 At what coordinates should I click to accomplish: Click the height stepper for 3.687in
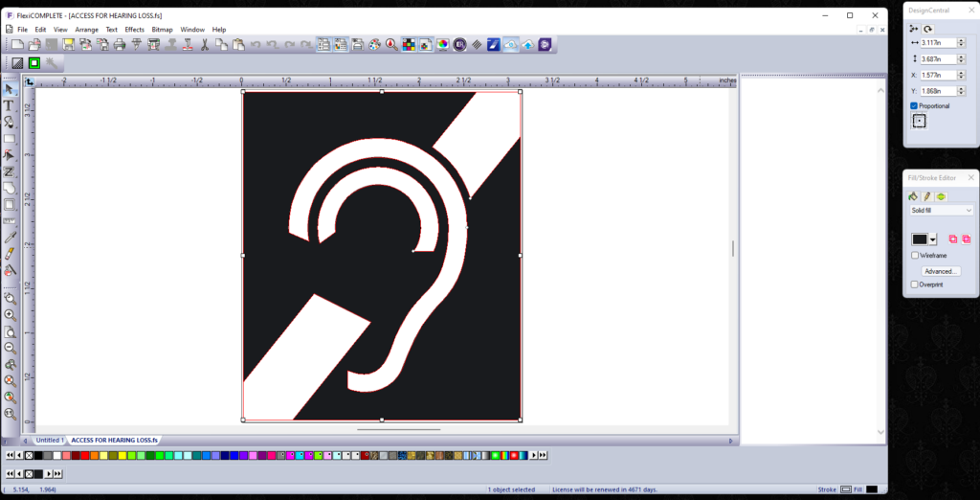[961, 58]
